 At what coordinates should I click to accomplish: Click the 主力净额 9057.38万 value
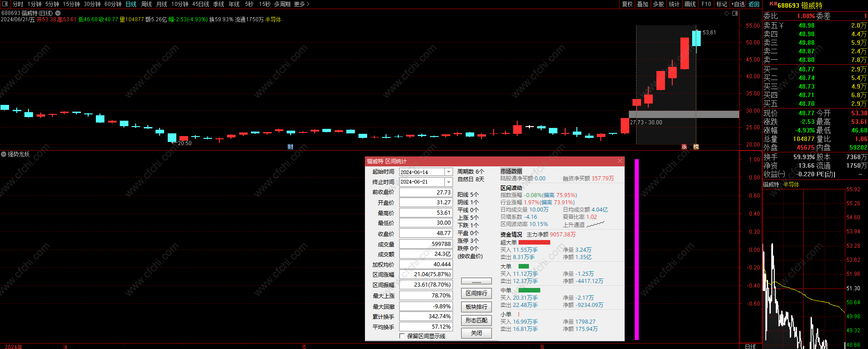562,235
